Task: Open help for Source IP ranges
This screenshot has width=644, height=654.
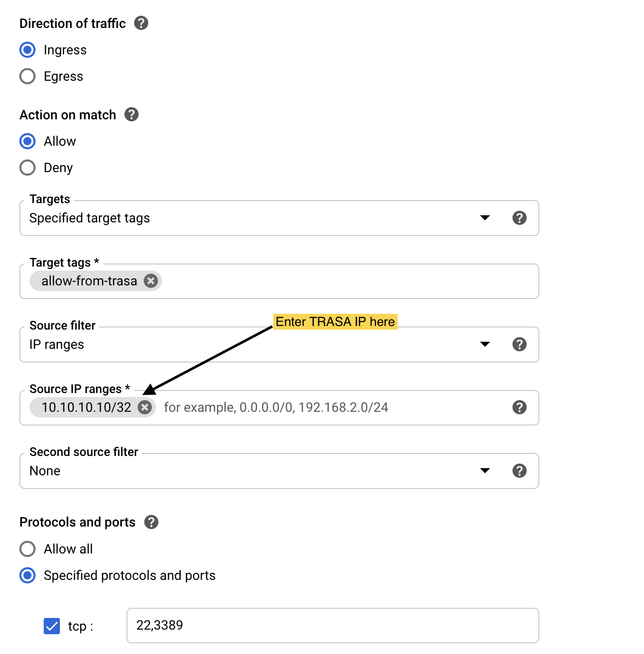Action: [519, 407]
